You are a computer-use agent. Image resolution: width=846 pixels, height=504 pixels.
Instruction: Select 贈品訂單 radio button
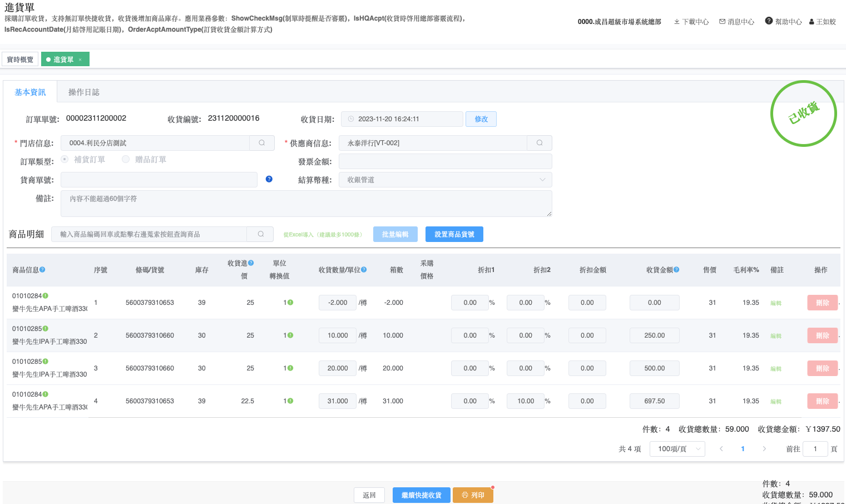click(x=126, y=160)
